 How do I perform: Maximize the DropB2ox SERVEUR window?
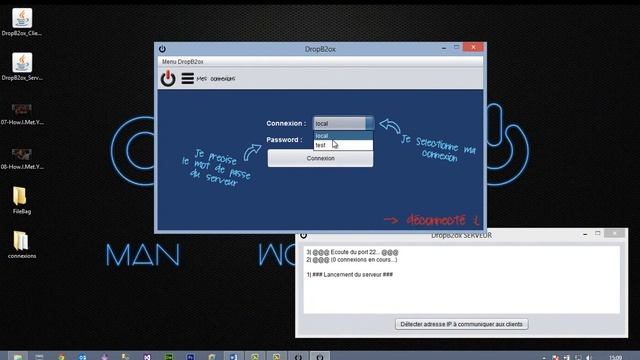tap(598, 233)
